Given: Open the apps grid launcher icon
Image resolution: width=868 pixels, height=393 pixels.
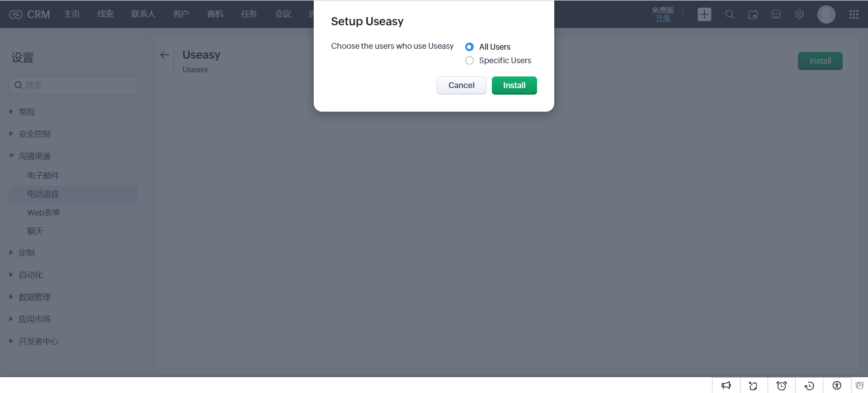Looking at the screenshot, I should pyautogui.click(x=854, y=14).
